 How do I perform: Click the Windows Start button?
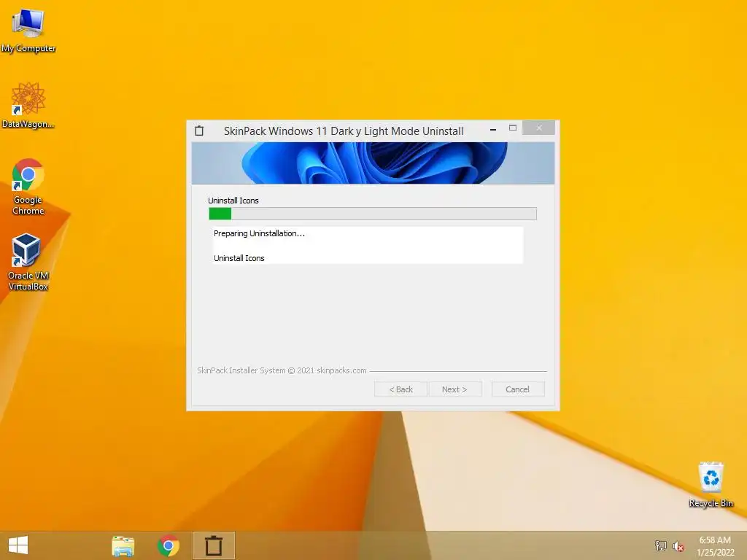(x=18, y=545)
